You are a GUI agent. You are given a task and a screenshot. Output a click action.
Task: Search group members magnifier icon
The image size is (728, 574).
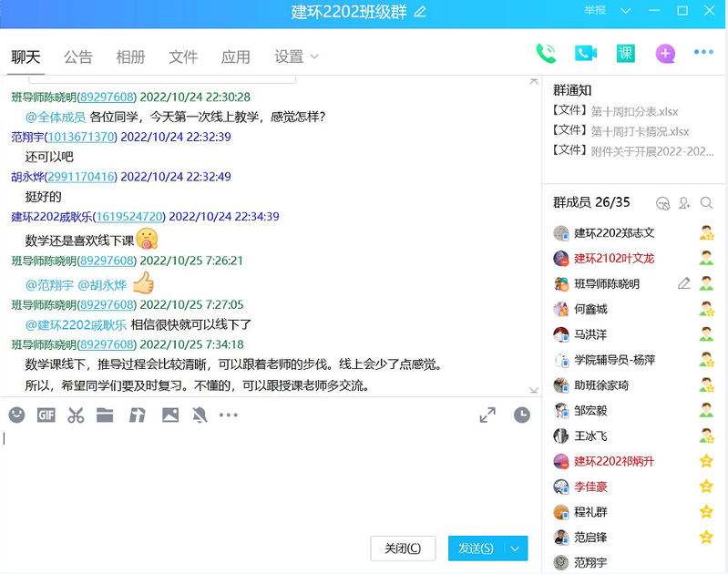click(x=707, y=203)
